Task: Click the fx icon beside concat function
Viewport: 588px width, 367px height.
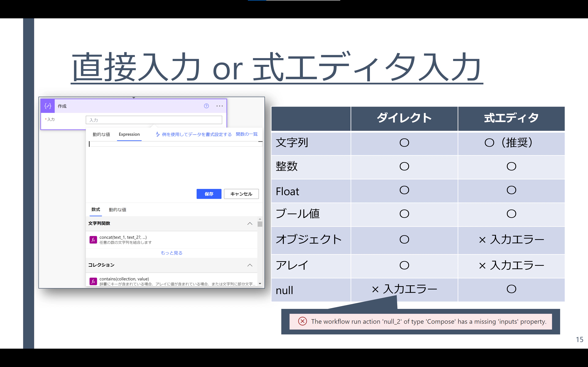Action: point(93,240)
